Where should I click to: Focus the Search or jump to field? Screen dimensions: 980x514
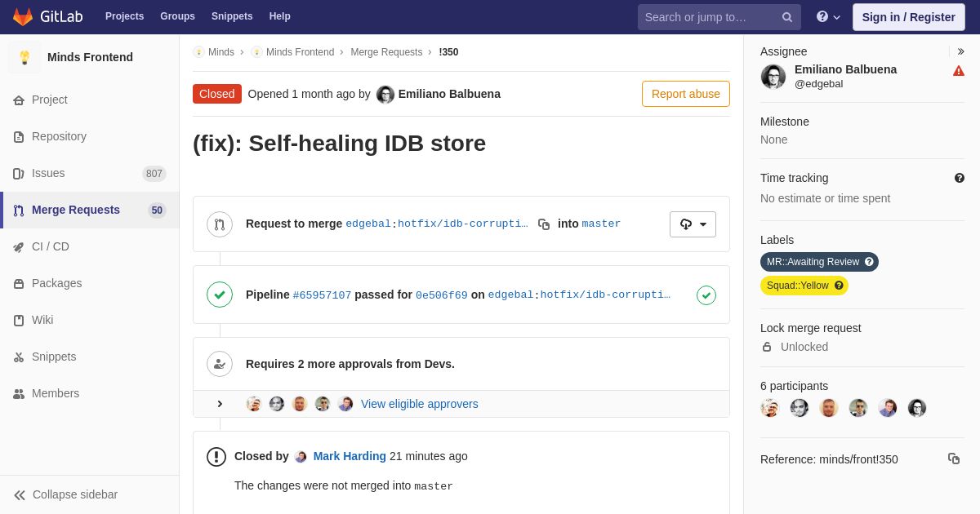(719, 17)
